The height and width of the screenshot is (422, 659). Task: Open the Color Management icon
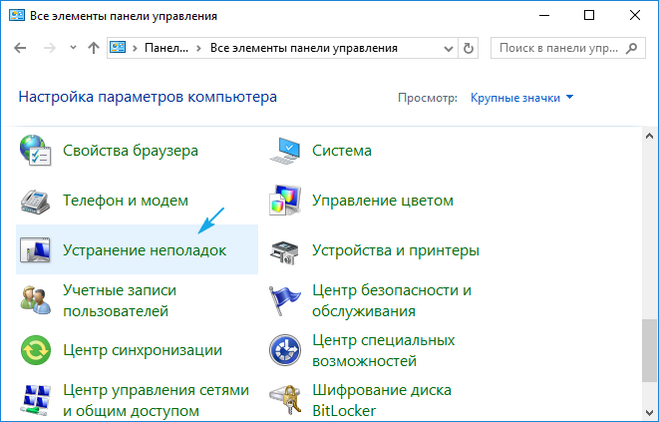coord(286,200)
